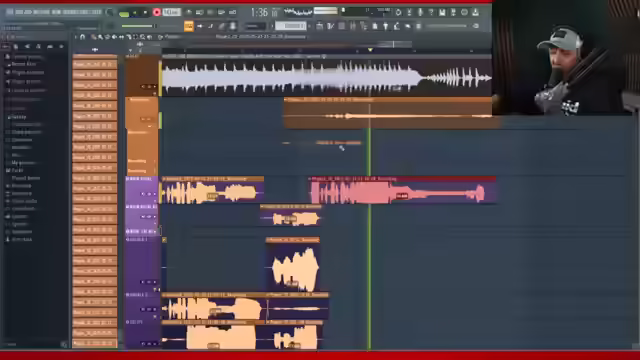The height and width of the screenshot is (360, 640).
Task: Click the play button in transport
Action: click(135, 13)
